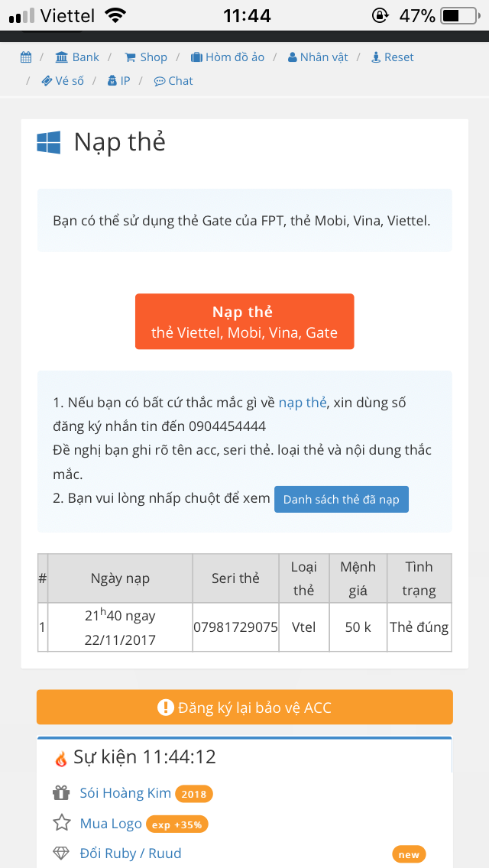Open the Chat link
The height and width of the screenshot is (868, 489).
(173, 81)
